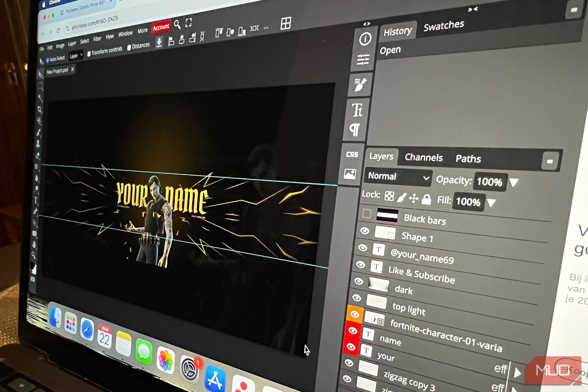
Task: Click the foreground background color swatches
Action: coord(33,268)
